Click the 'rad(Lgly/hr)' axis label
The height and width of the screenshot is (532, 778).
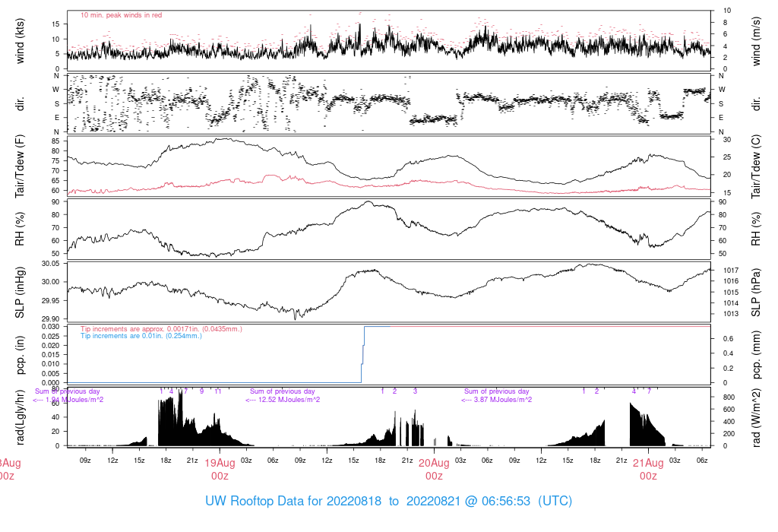click(x=20, y=417)
